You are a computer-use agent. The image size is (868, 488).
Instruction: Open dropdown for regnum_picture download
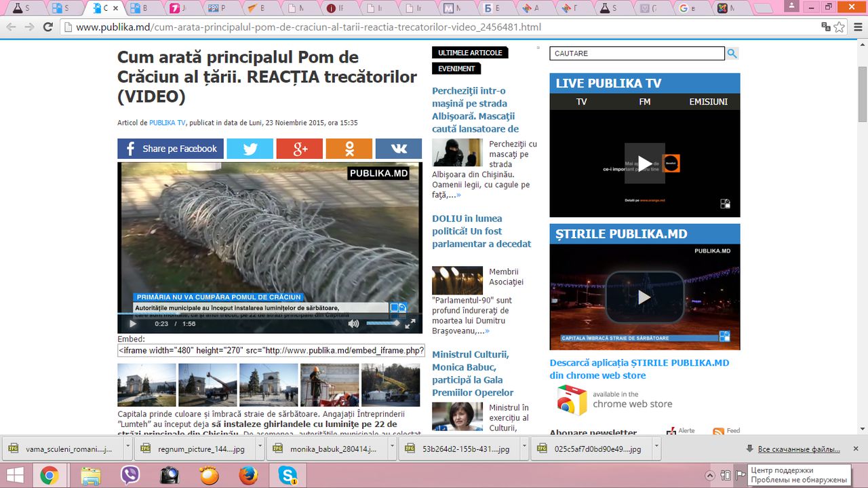pos(260,449)
